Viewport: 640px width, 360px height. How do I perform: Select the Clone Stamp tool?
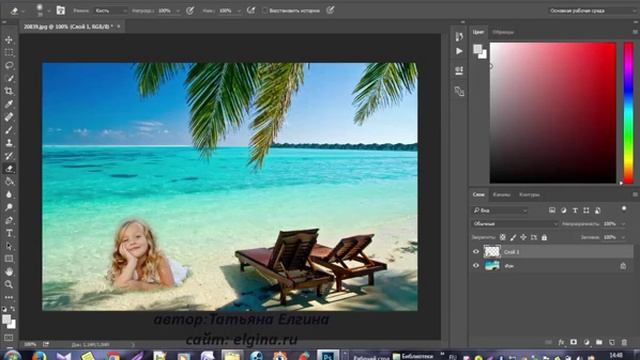pos(9,143)
